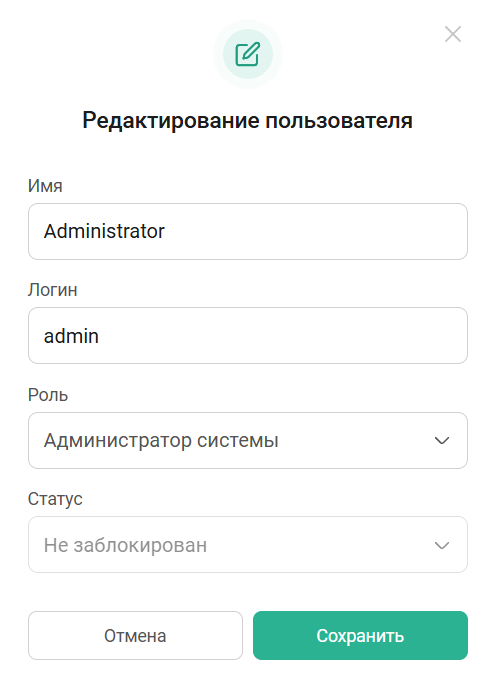The image size is (496, 688).
Task: Close the dialog with the X icon
Action: (x=453, y=34)
